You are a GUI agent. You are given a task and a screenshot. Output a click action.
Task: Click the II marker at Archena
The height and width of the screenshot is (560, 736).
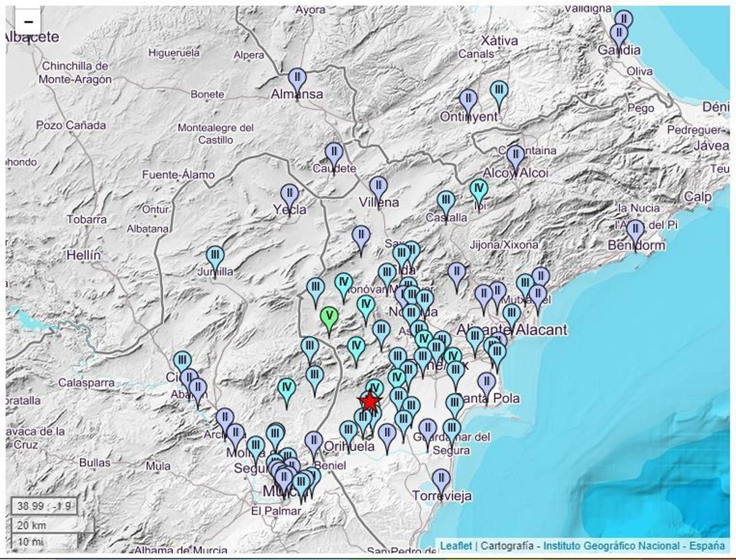pos(224,423)
